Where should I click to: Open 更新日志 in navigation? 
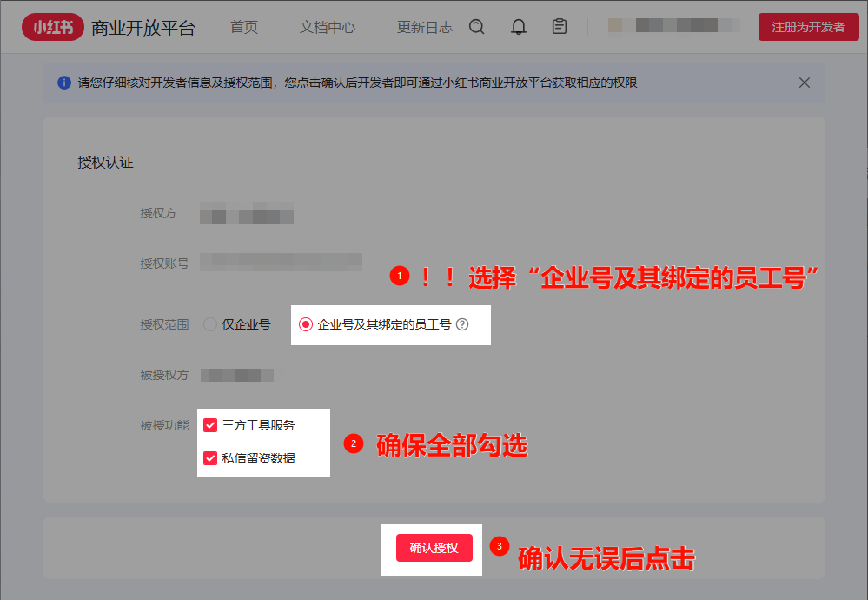425,27
